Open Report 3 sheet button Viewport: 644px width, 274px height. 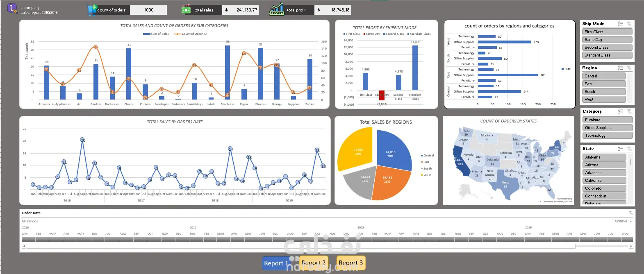pos(350,263)
